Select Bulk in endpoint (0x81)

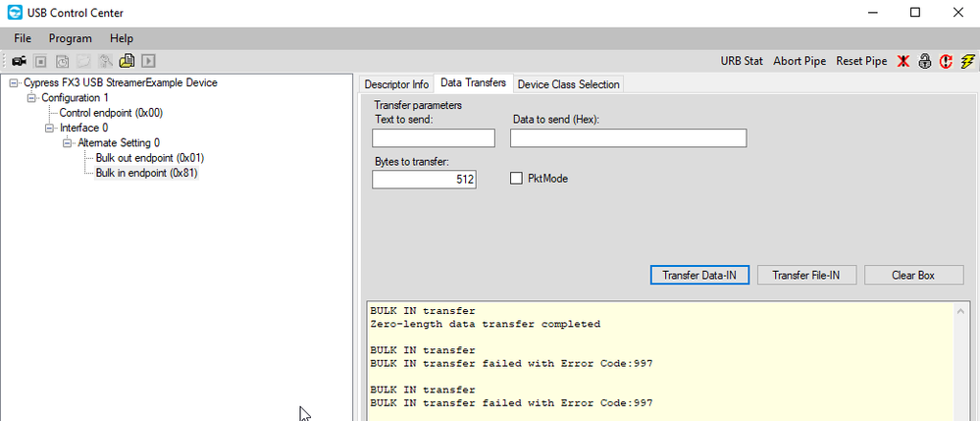click(x=147, y=174)
